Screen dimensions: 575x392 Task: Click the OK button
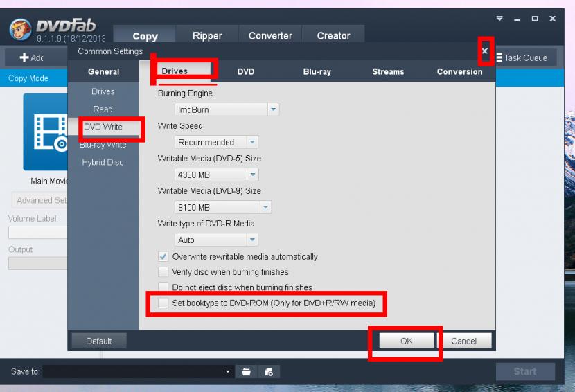click(x=407, y=341)
